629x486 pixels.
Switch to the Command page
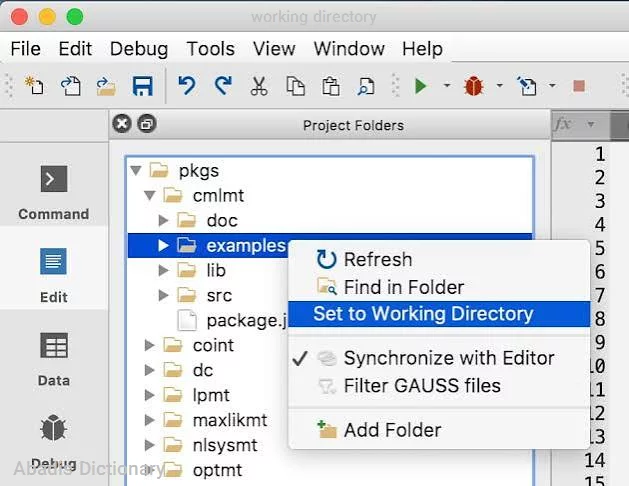(x=54, y=192)
